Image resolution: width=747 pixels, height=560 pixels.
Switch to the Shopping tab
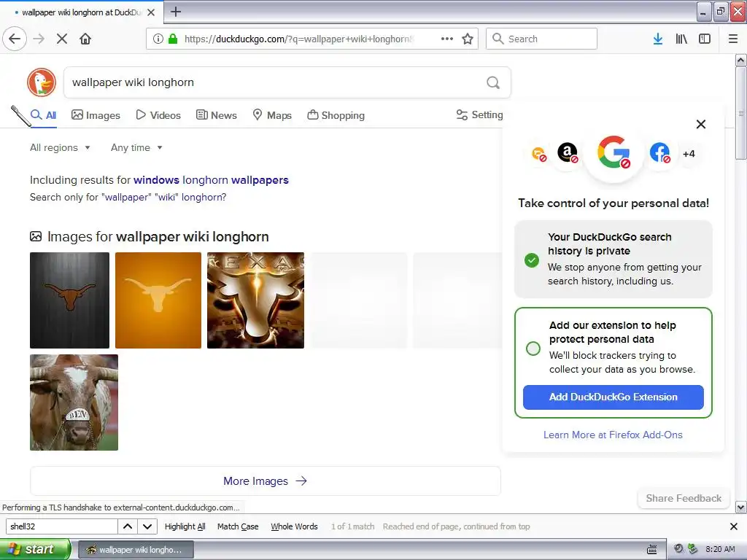click(336, 114)
